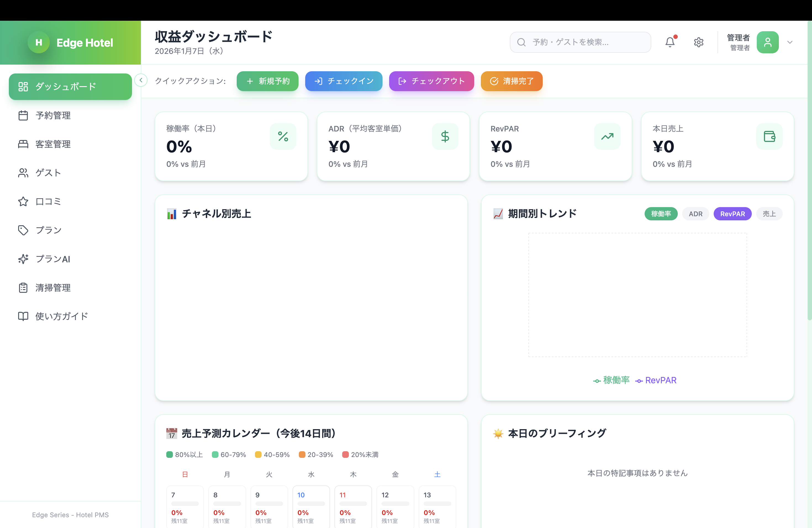Click the チェックアウト quick action button
Viewport: 812px width, 528px height.
tap(431, 81)
